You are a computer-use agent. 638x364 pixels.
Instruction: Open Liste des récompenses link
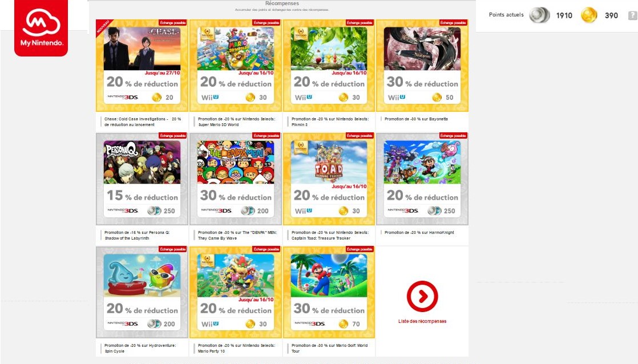tap(422, 321)
